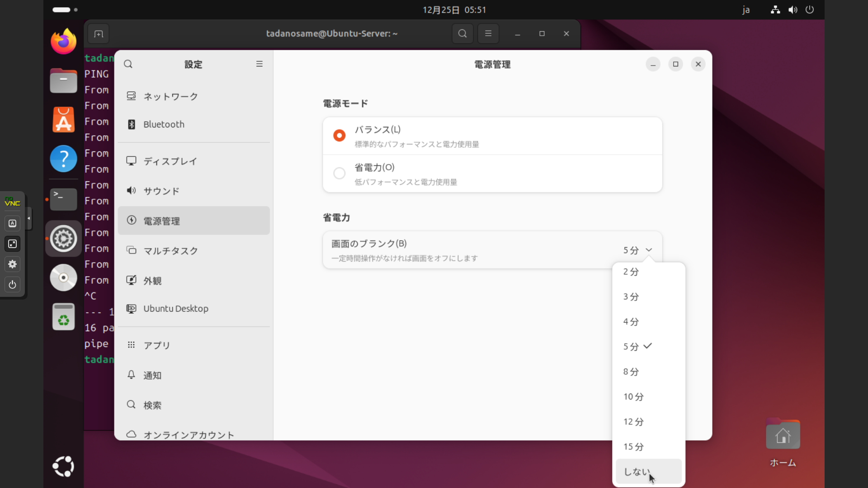Click the 画面のブランク dropdown showing 5分

(x=637, y=250)
